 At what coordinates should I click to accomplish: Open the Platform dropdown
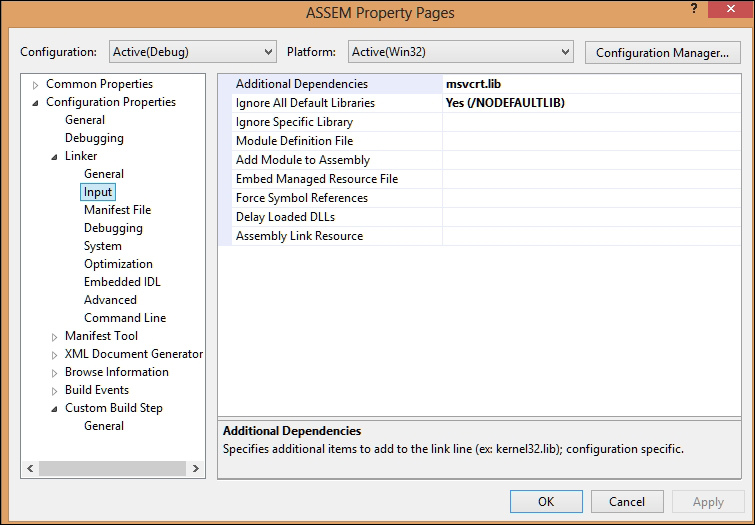click(x=460, y=52)
